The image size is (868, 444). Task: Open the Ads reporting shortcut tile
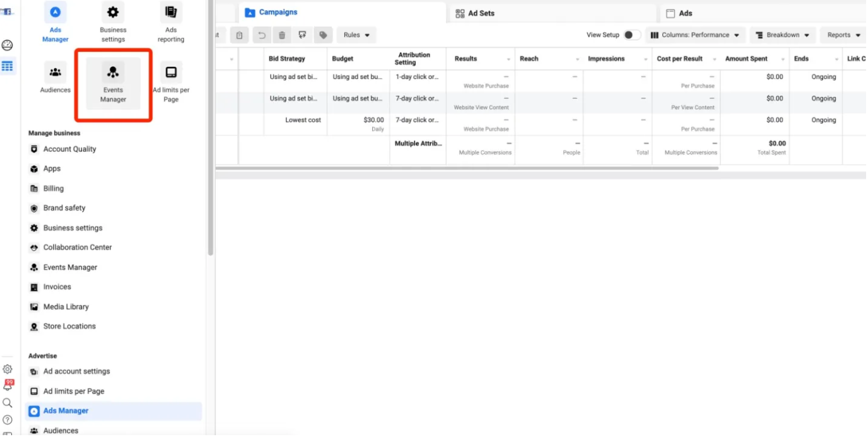pyautogui.click(x=171, y=22)
